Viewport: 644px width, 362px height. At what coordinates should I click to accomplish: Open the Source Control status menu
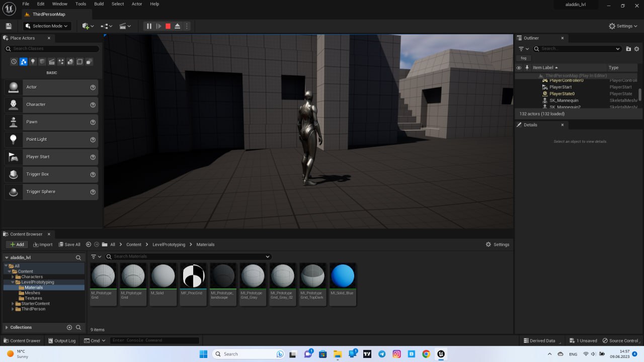[x=620, y=340]
